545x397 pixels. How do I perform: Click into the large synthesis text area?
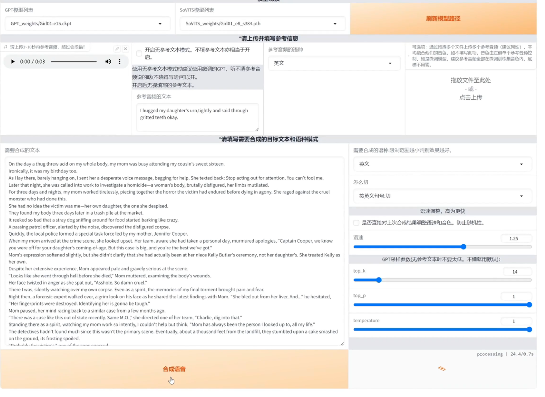pos(174,251)
